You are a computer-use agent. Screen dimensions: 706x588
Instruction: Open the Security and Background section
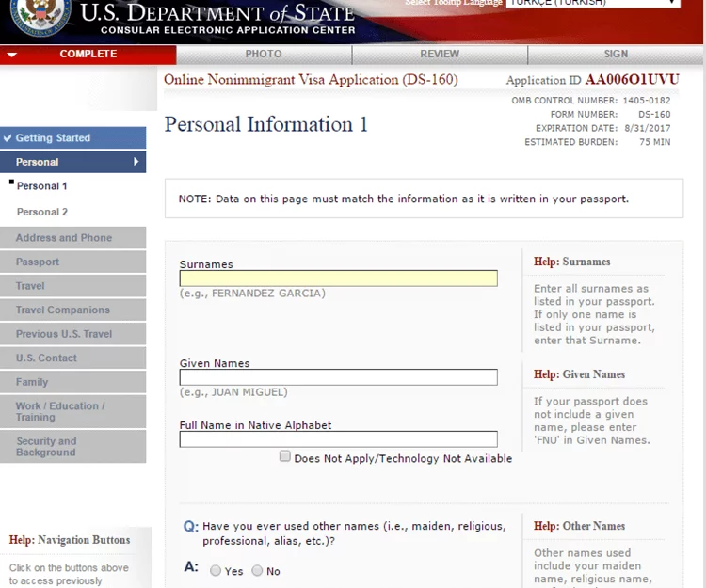click(x=46, y=447)
